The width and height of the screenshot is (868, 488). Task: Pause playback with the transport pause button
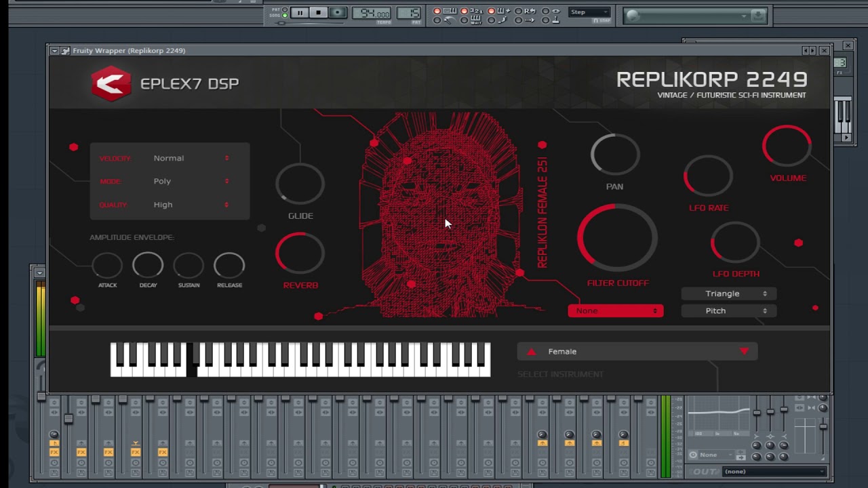click(300, 12)
